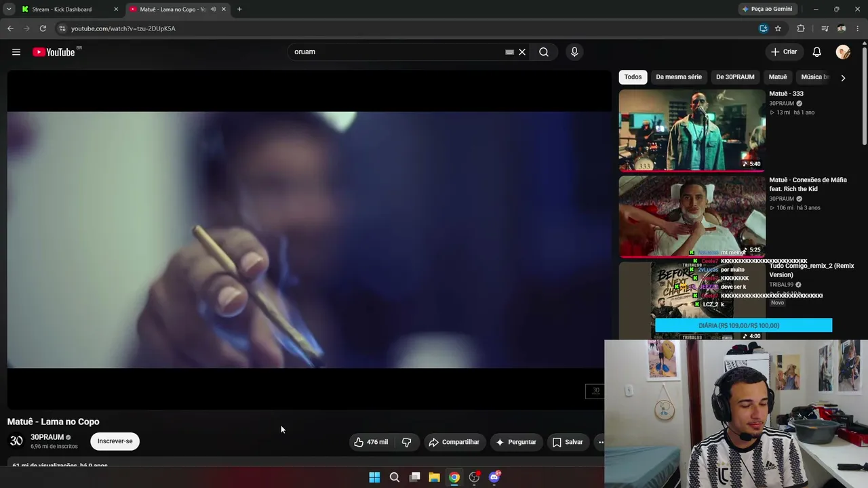Open the Windows Start menu
The height and width of the screenshot is (488, 868).
[x=374, y=477]
